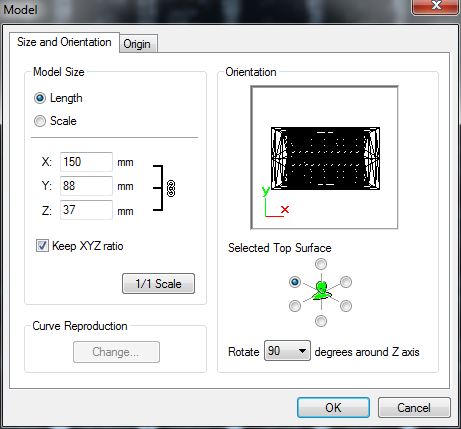Click the Cancel button
The image size is (461, 429).
414,407
